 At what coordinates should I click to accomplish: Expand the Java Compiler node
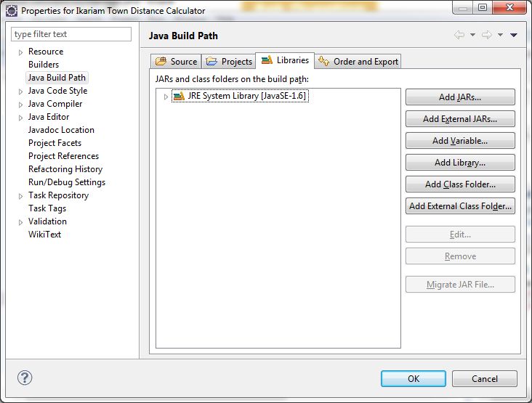(x=20, y=105)
